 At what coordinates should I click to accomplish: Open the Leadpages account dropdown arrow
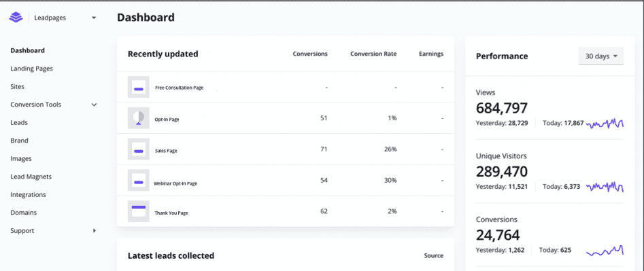(94, 18)
